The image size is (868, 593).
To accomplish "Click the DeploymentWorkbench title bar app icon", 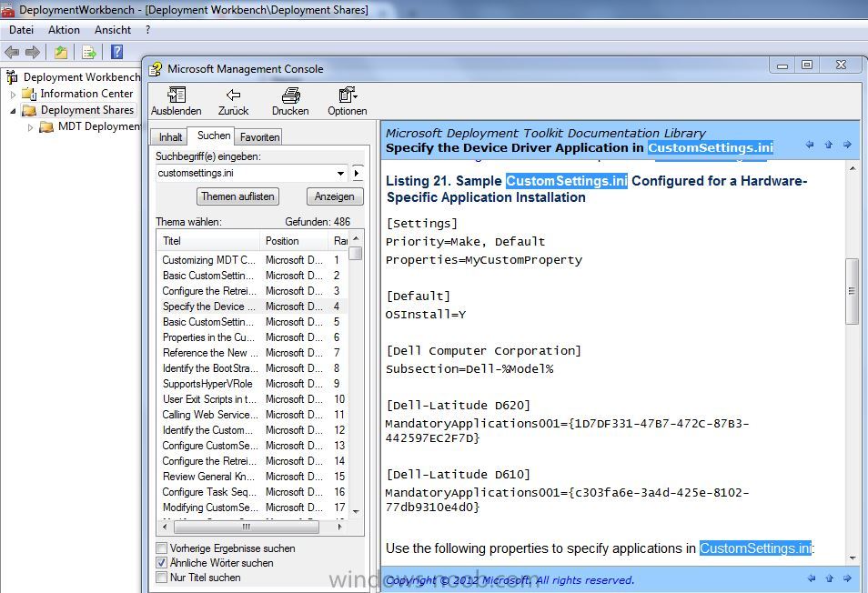I will click(x=8, y=9).
